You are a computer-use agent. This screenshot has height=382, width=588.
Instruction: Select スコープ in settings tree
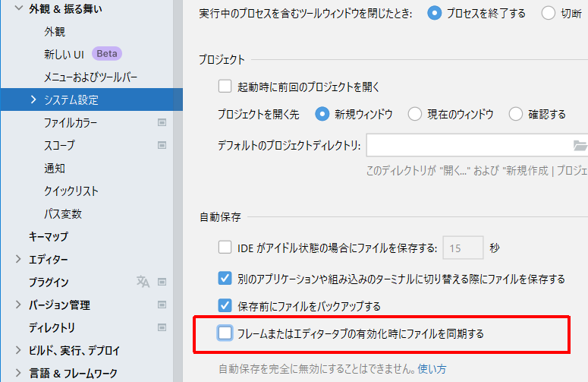(59, 145)
